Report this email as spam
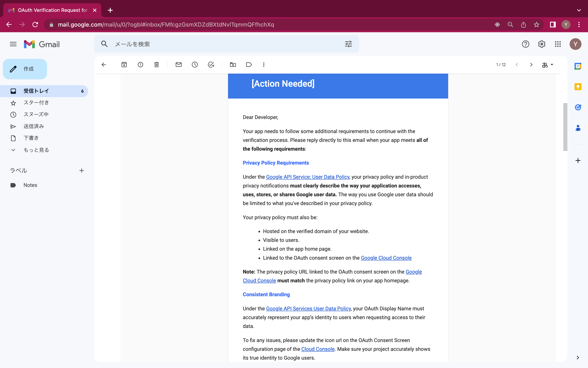This screenshot has width=588, height=368. [140, 64]
